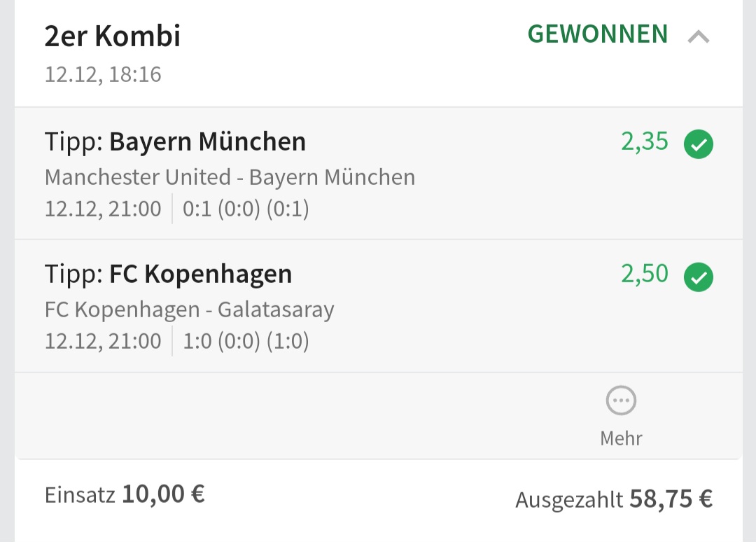
Task: Open the Mehr three-dots icon
Action: 621,401
